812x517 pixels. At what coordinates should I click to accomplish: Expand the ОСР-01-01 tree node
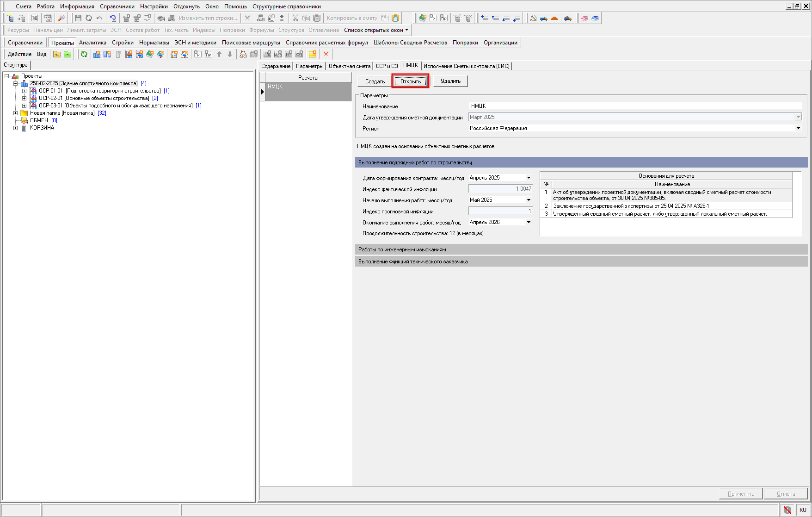(x=25, y=91)
